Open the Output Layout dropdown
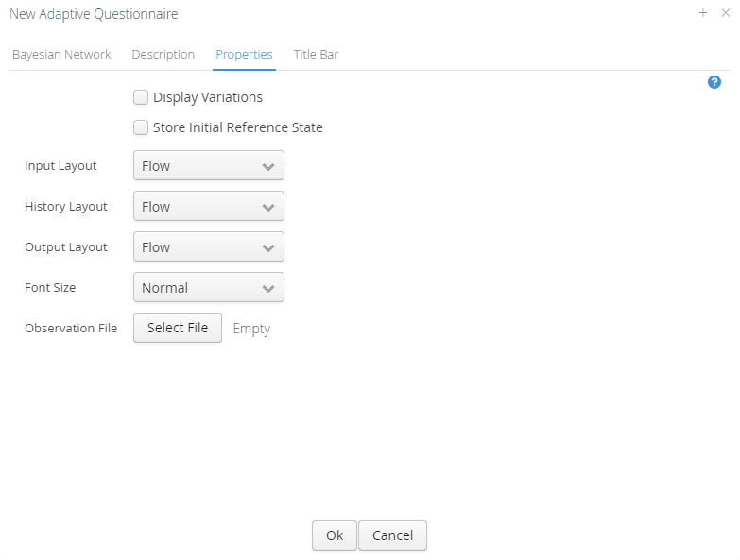This screenshot has width=740, height=560. point(209,246)
